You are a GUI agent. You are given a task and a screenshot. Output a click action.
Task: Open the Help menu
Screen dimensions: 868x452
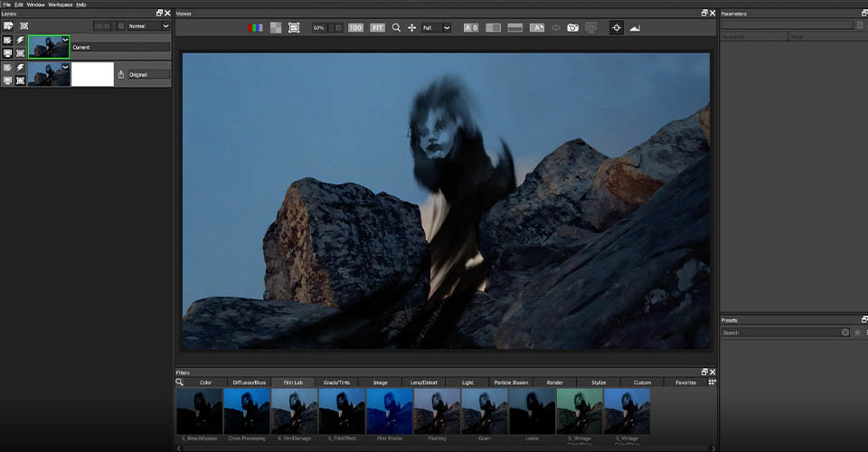click(x=80, y=5)
